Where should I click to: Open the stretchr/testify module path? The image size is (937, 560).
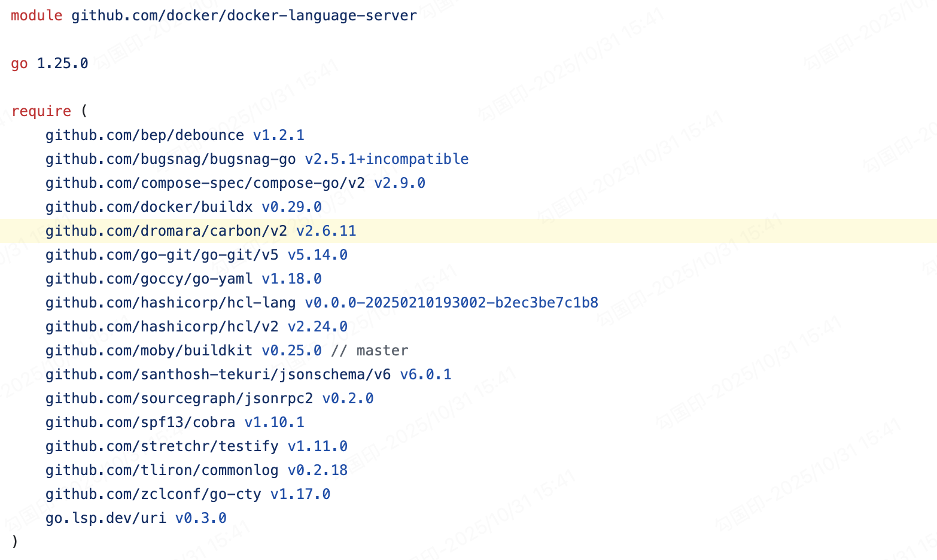point(162,446)
